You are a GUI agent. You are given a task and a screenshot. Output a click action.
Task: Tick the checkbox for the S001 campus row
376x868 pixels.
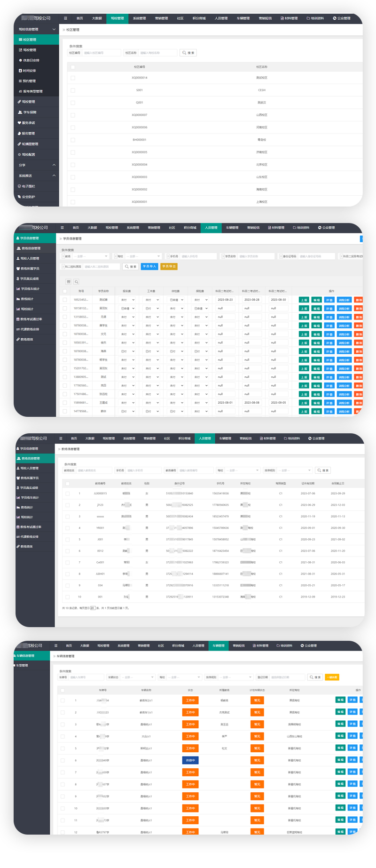coord(73,90)
